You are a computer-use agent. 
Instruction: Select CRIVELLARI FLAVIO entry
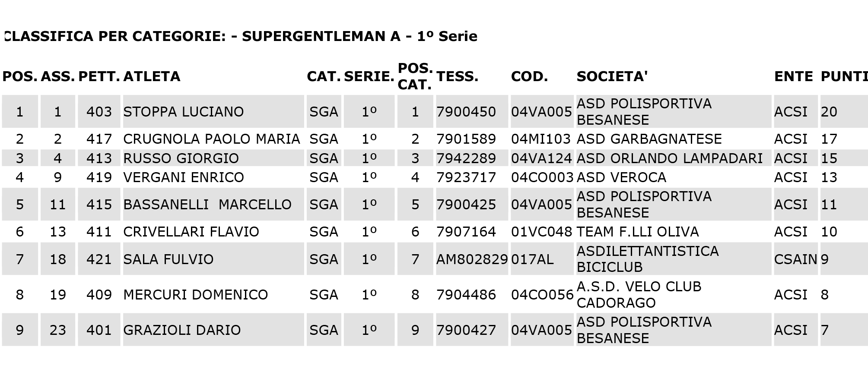tap(191, 232)
